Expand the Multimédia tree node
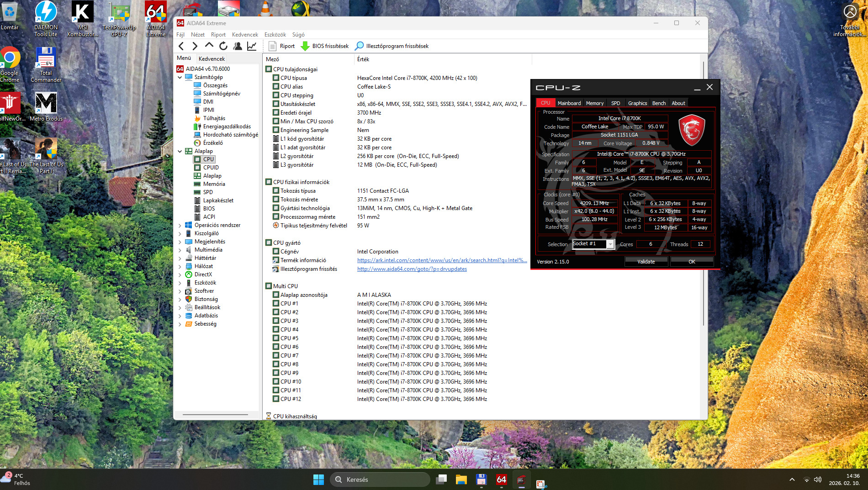 tap(180, 250)
